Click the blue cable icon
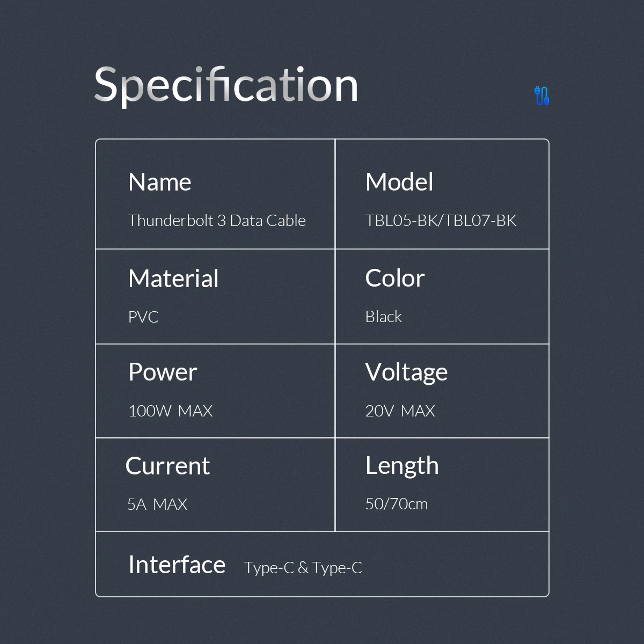Viewport: 644px width, 644px height. coord(542,96)
